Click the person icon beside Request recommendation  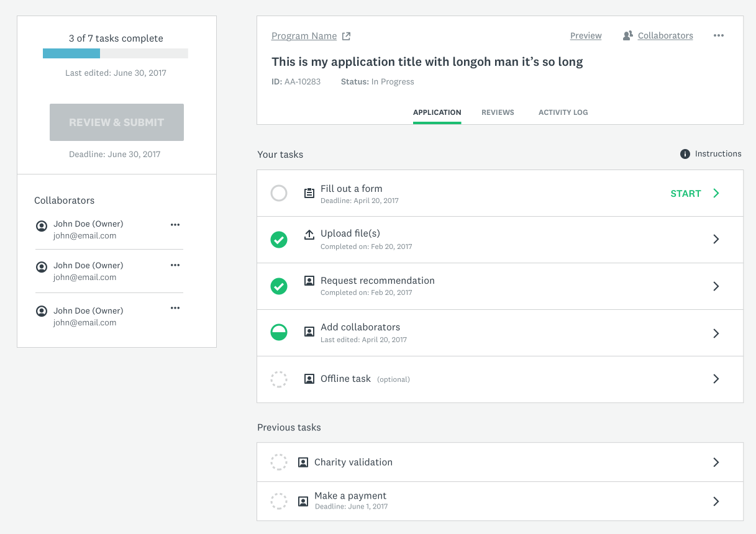pos(309,281)
